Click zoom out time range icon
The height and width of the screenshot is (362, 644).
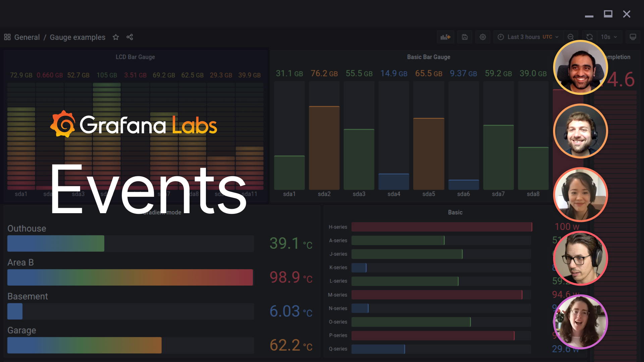click(x=571, y=37)
